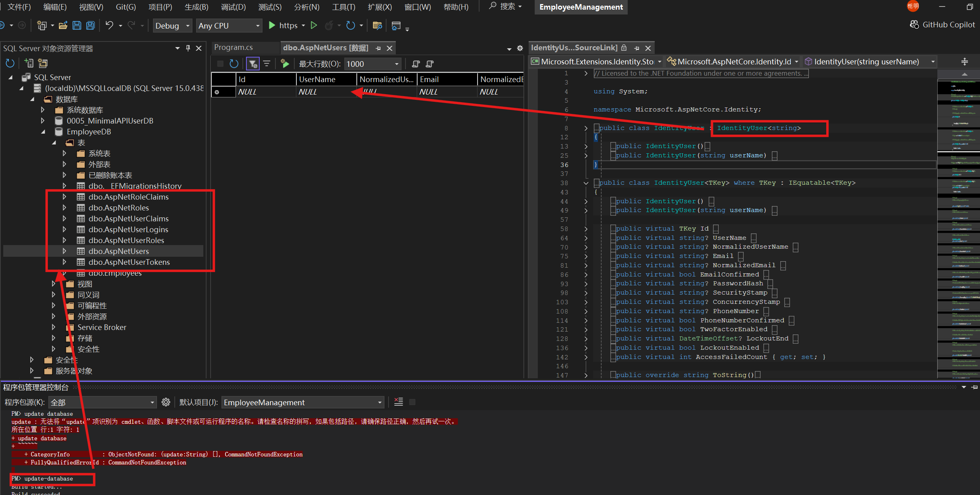
Task: Open package manager settings gear icon
Action: (166, 402)
